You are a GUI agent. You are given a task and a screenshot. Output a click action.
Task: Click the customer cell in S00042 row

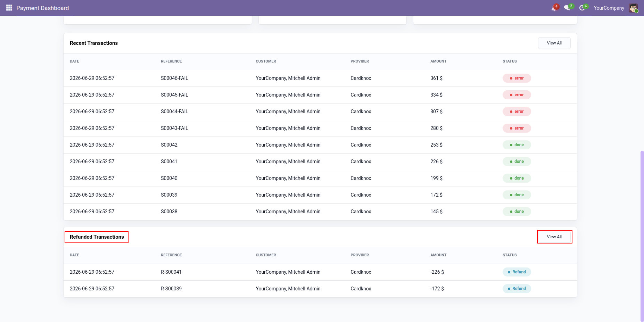point(288,145)
